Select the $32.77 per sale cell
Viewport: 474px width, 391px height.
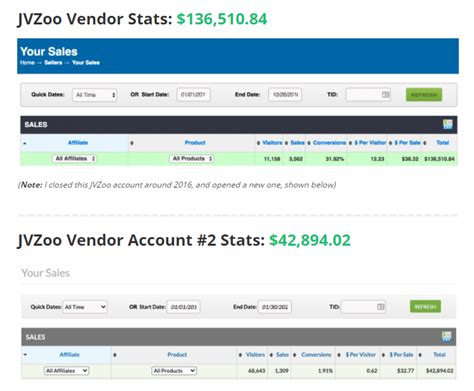tap(405, 371)
